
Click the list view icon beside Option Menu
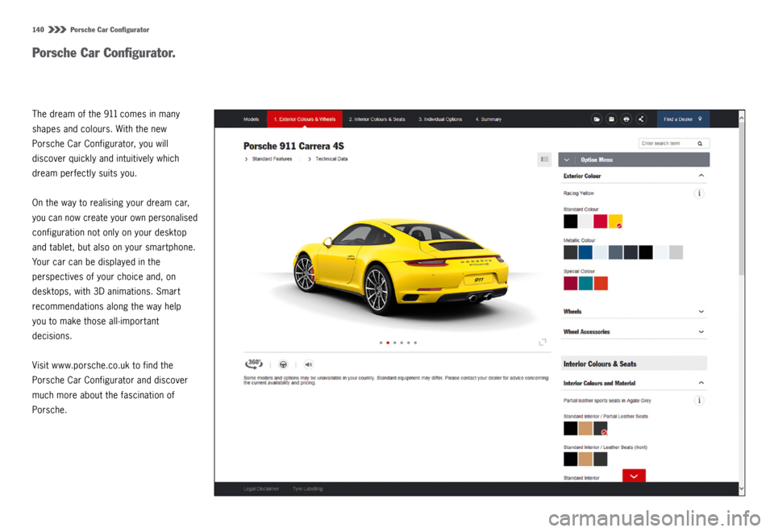point(544,160)
